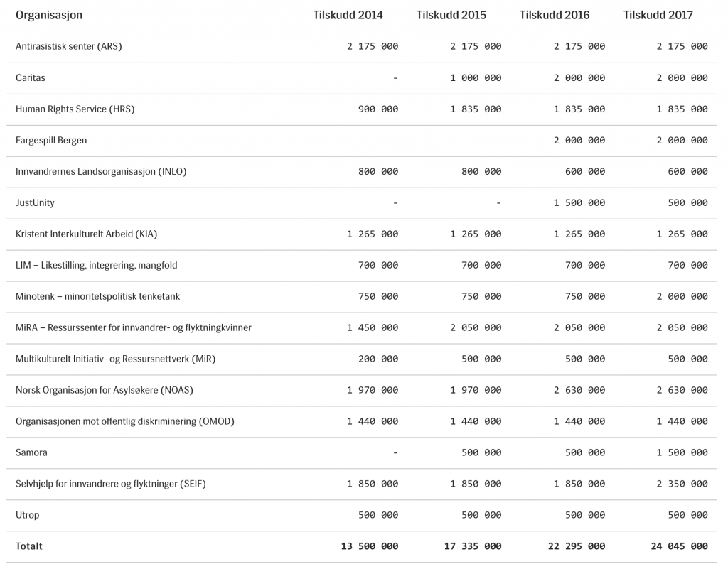The height and width of the screenshot is (564, 728).
Task: Select the Caritas organisation name
Action: tap(31, 77)
